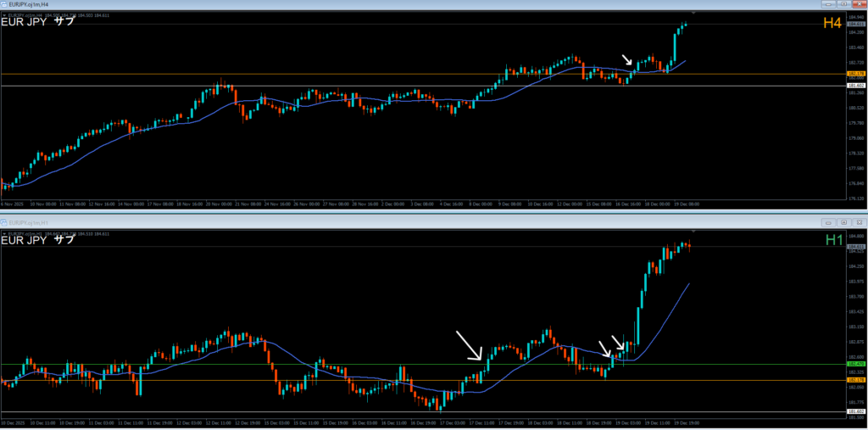This screenshot has height=430, width=868.
Task: Click the H1 chart window's title bar icon
Action: (x=4, y=222)
